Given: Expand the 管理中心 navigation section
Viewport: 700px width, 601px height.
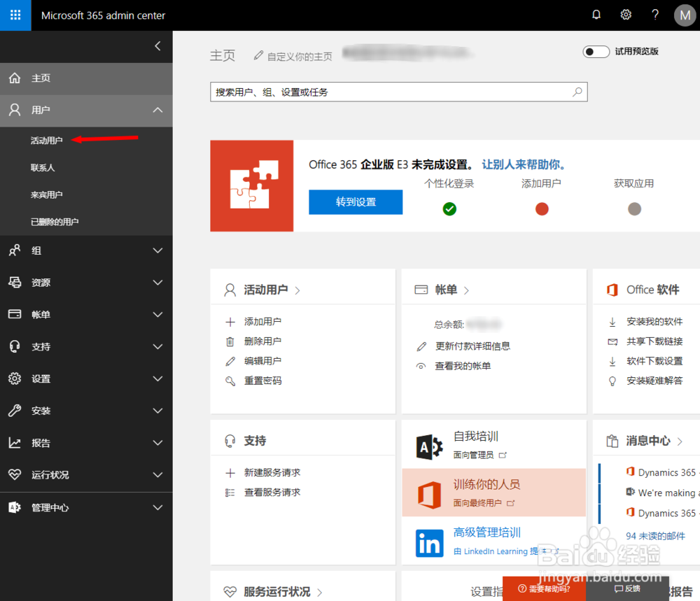Looking at the screenshot, I should tap(157, 508).
